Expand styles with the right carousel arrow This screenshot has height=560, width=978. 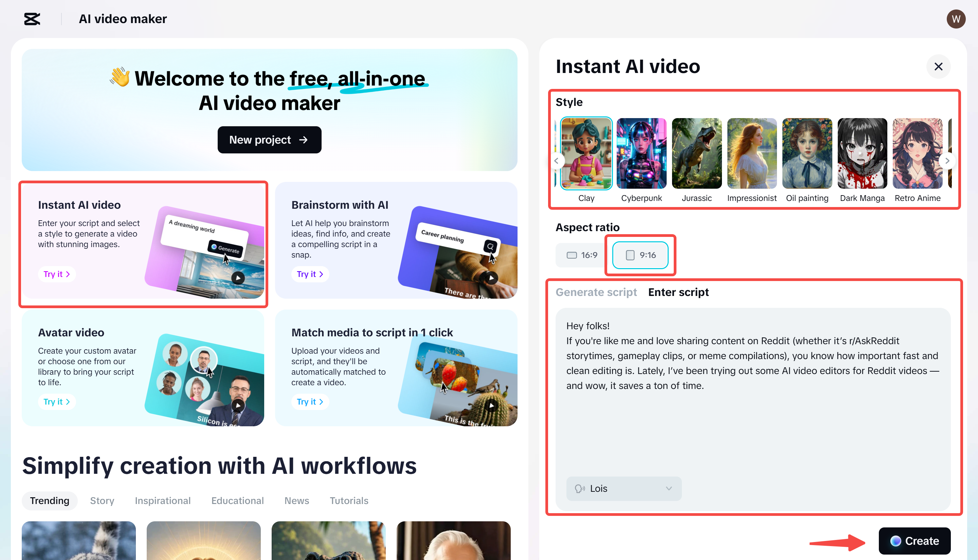coord(947,161)
